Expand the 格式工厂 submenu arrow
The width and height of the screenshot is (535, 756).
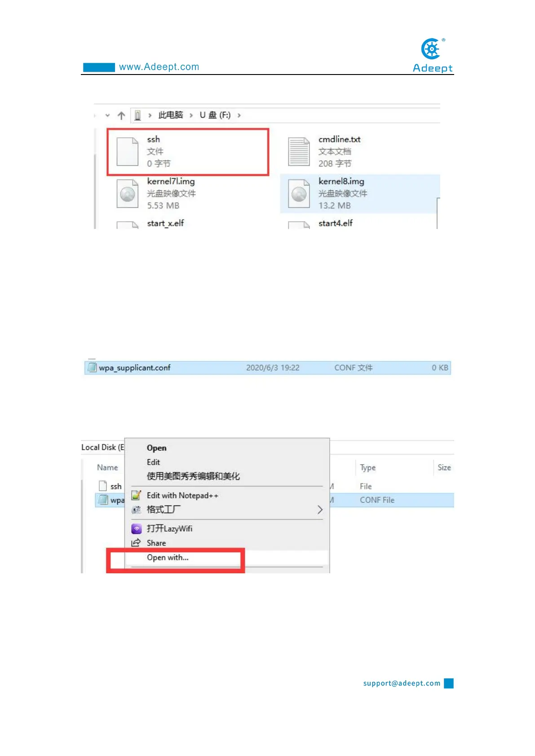pos(320,510)
